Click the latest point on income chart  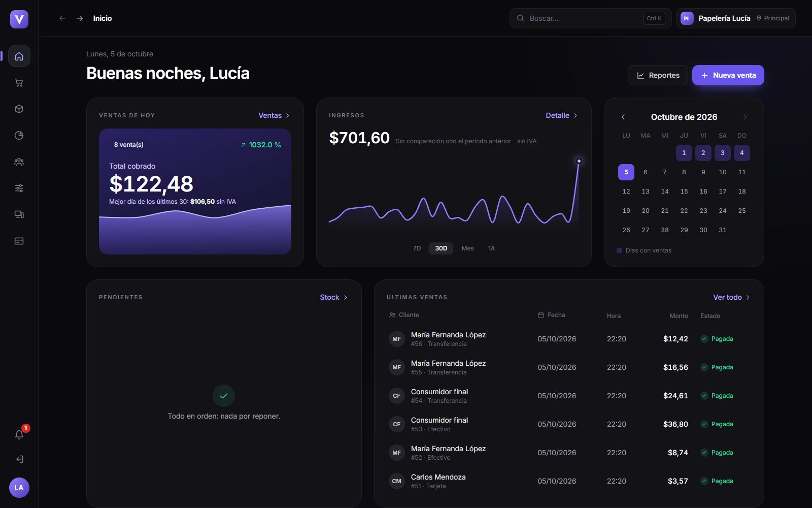[579, 161]
